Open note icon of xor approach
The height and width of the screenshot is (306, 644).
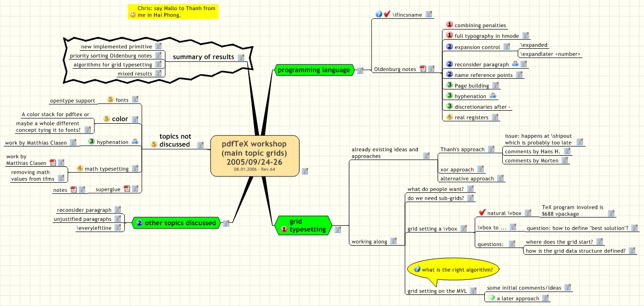[480, 169]
